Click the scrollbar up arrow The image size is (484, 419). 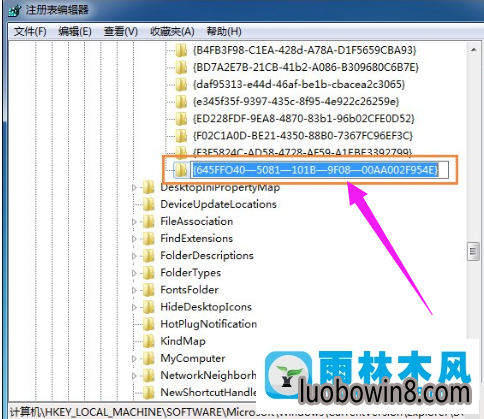(x=473, y=50)
